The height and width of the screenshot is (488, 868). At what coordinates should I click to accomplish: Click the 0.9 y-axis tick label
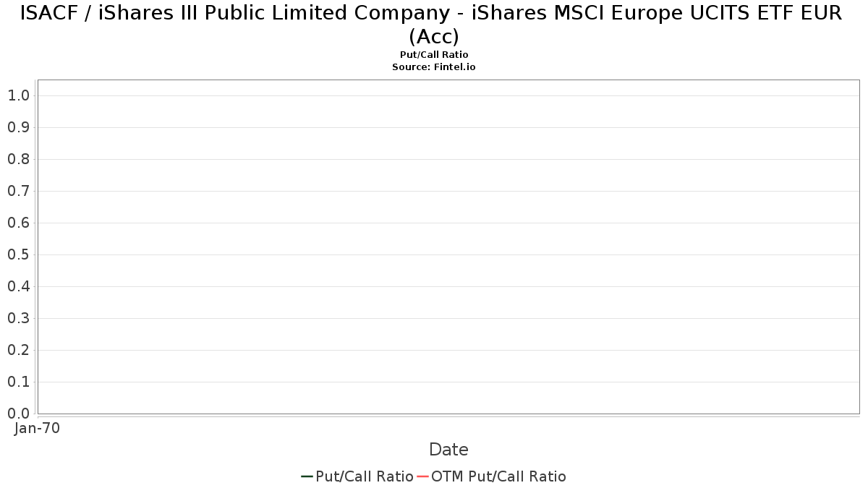19,127
